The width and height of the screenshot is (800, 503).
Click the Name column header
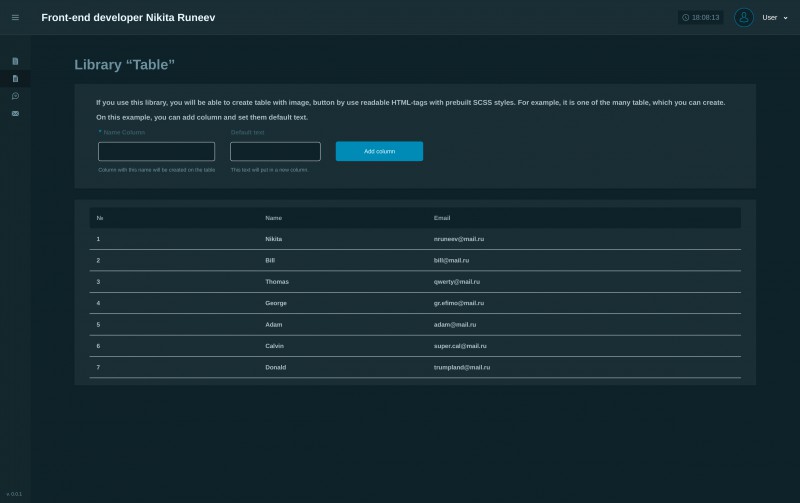click(x=273, y=218)
